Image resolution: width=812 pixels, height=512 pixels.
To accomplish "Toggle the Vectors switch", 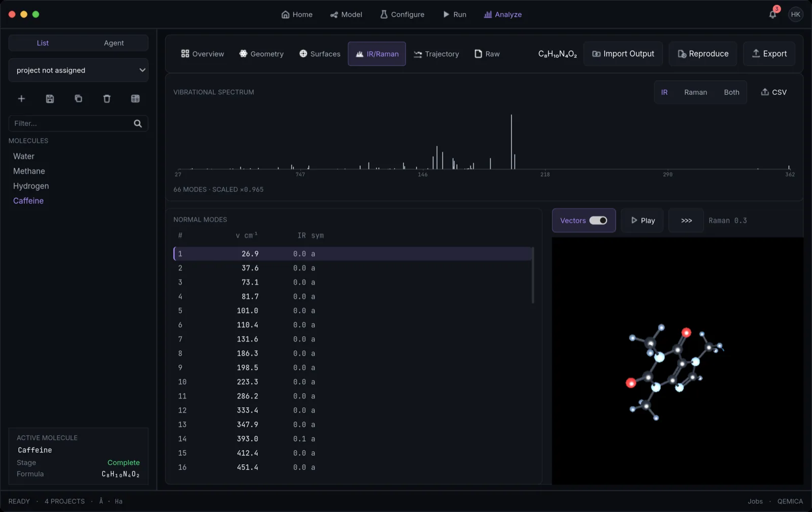I will (x=598, y=220).
